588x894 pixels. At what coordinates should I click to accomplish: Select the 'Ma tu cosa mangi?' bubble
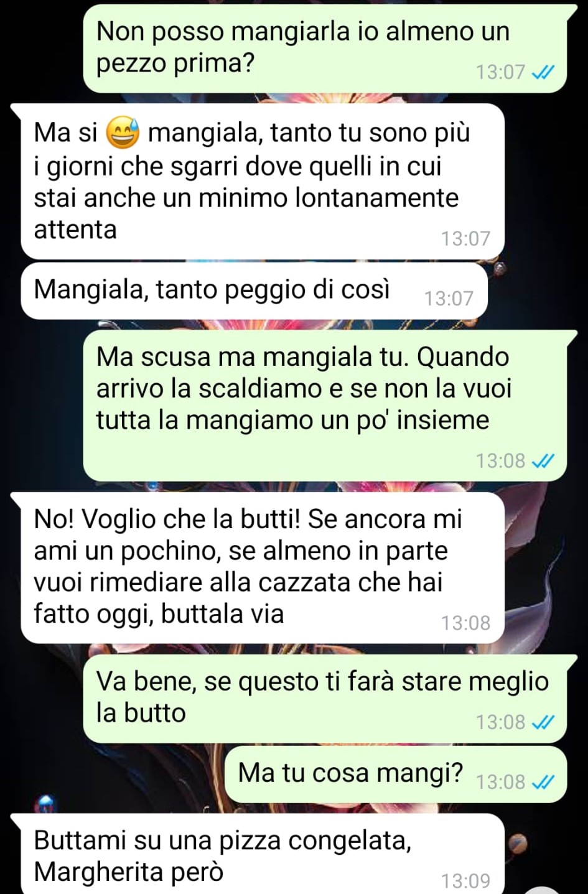396,775
